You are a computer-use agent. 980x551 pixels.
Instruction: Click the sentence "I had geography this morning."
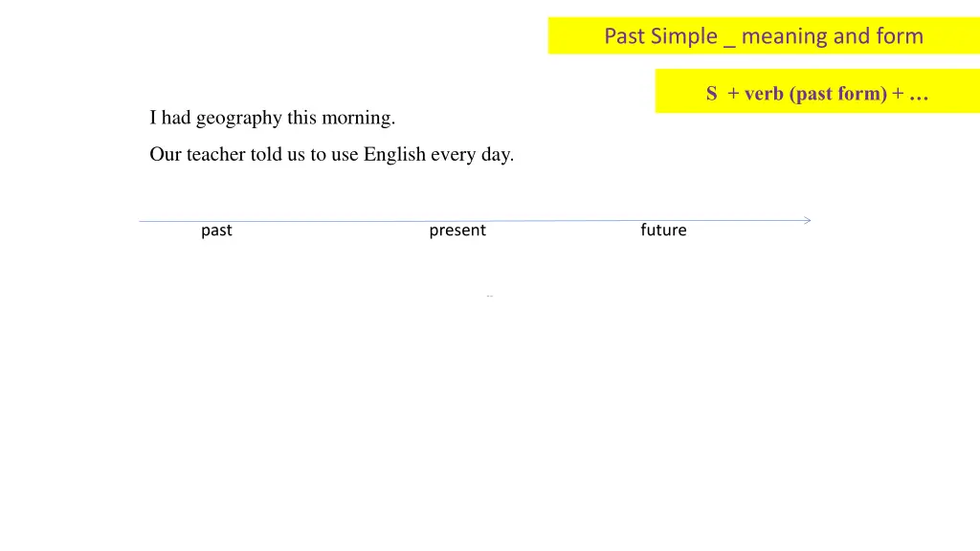click(272, 118)
